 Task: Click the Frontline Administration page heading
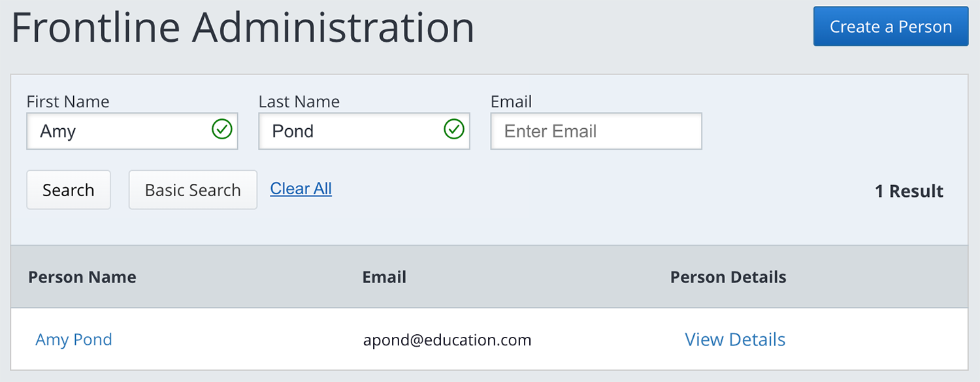[243, 27]
